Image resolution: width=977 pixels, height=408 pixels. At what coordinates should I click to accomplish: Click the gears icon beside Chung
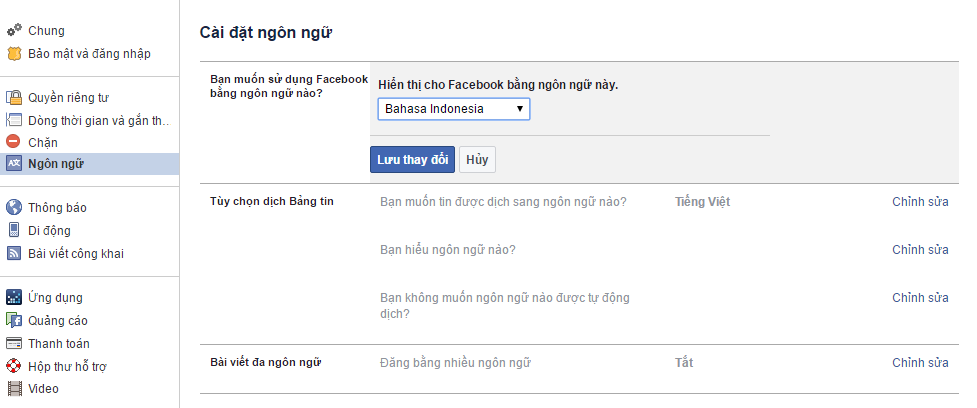[x=14, y=30]
